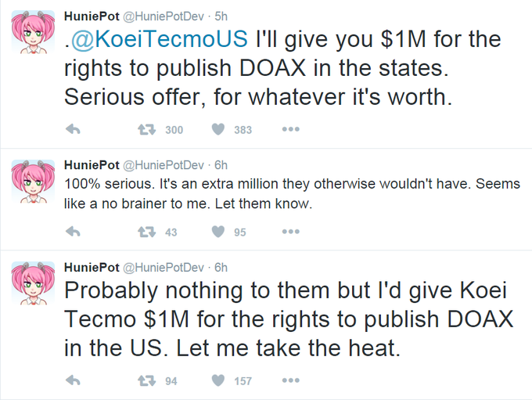The width and height of the screenshot is (532, 400).
Task: Click the avatar on the top tweet
Action: (33, 32)
